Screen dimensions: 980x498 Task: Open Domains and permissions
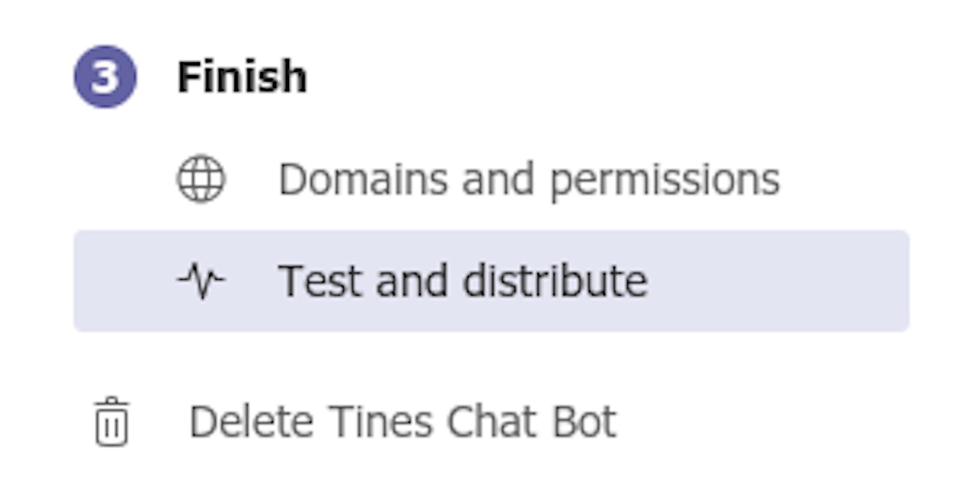[x=528, y=180]
